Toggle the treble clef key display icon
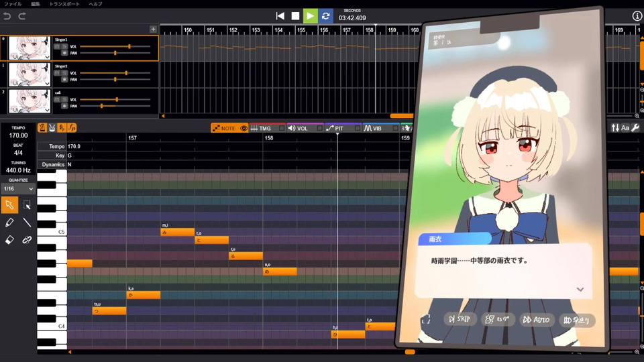Screen dimensions: 644x362 click(62, 127)
